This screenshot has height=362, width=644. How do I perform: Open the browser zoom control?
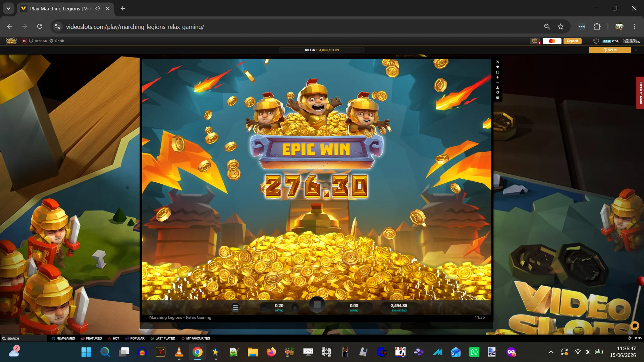tap(547, 26)
